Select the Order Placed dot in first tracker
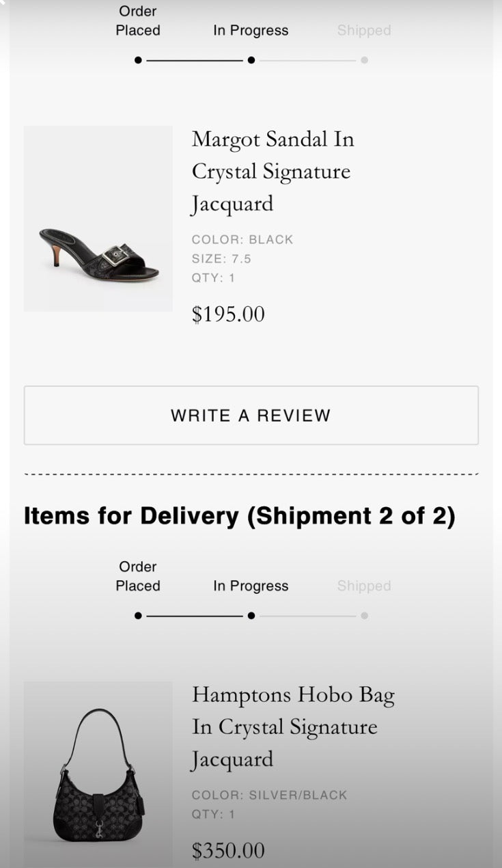Image resolution: width=502 pixels, height=868 pixels. 139,60
